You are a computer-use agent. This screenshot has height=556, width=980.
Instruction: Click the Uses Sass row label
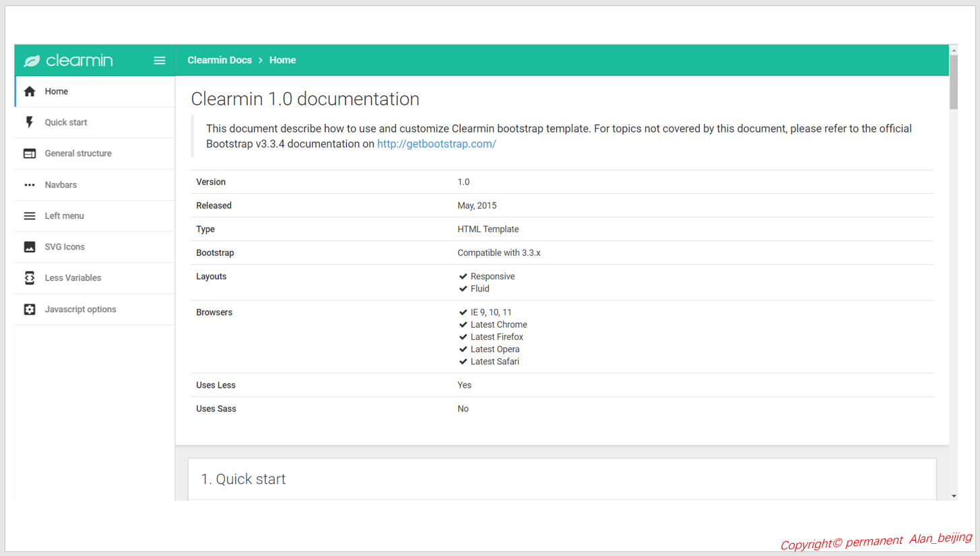click(x=216, y=409)
